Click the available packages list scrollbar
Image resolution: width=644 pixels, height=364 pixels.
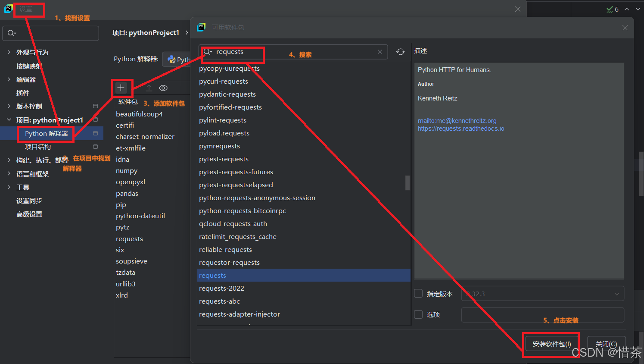point(408,182)
